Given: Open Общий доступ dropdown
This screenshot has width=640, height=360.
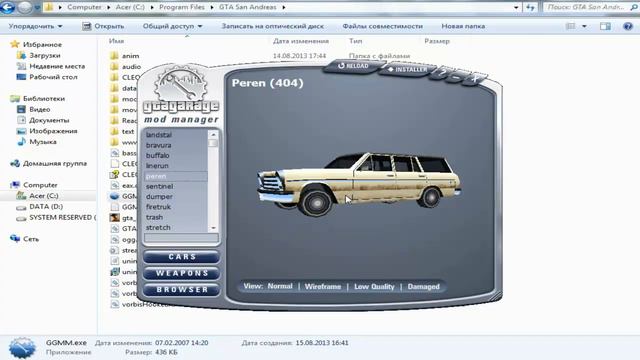Looking at the screenshot, I should [172, 26].
